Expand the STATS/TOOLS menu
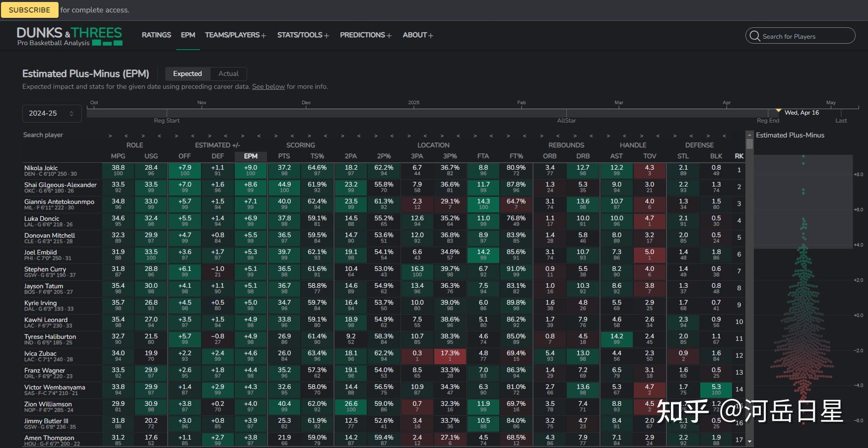Image resolution: width=868 pixels, height=448 pixels. [x=303, y=35]
